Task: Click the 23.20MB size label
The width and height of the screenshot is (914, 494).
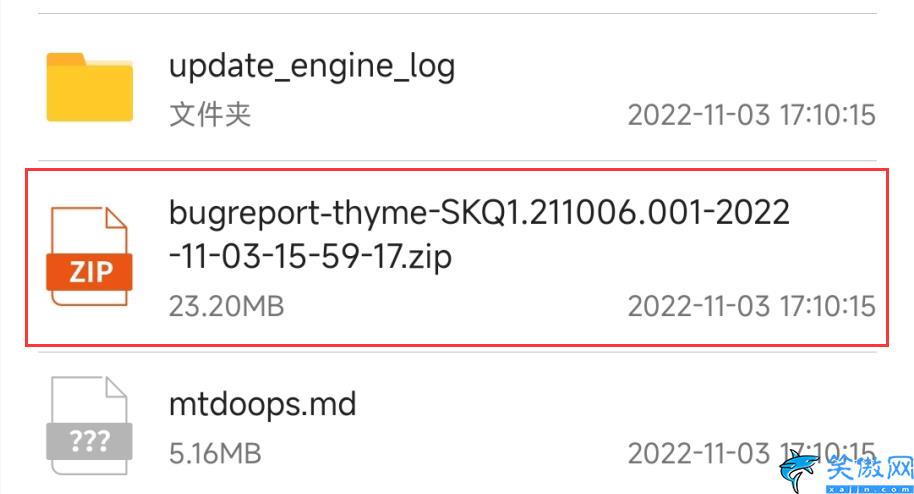Action: [227, 306]
